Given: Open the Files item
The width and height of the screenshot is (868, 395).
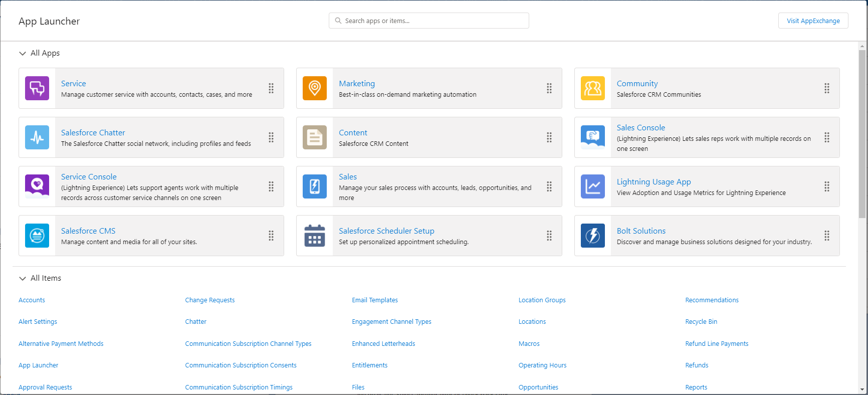Looking at the screenshot, I should tap(358, 387).
